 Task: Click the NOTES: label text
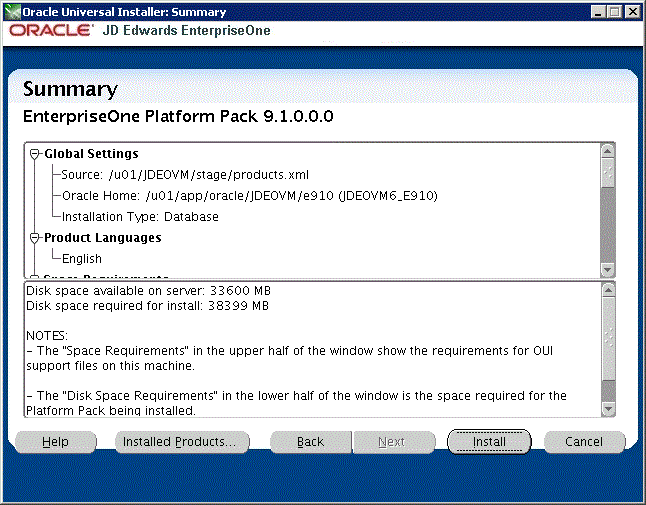pyautogui.click(x=47, y=336)
